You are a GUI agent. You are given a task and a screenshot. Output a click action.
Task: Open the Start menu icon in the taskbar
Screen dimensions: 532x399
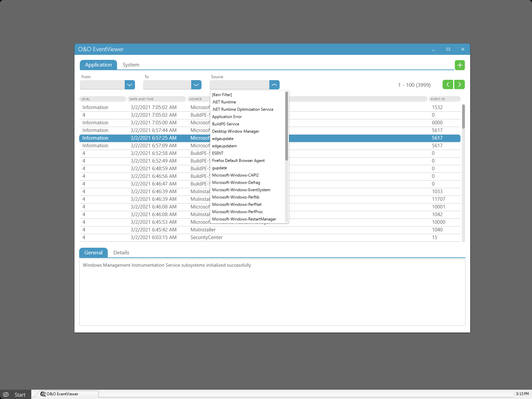pos(6,394)
